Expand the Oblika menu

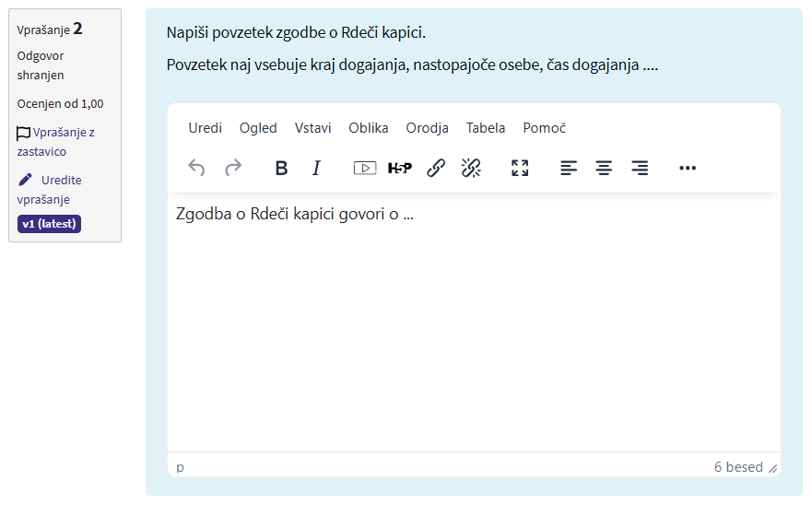(x=368, y=128)
